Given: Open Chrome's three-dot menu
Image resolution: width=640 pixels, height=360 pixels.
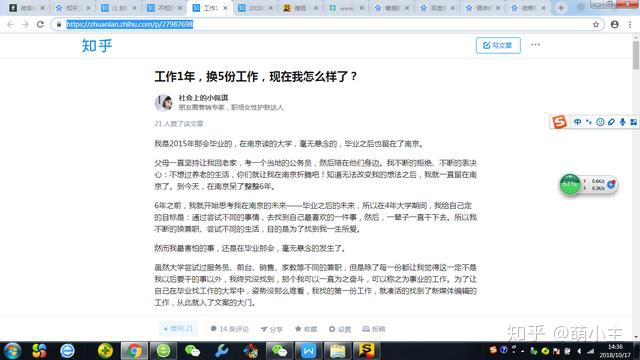Looking at the screenshot, I should point(630,24).
